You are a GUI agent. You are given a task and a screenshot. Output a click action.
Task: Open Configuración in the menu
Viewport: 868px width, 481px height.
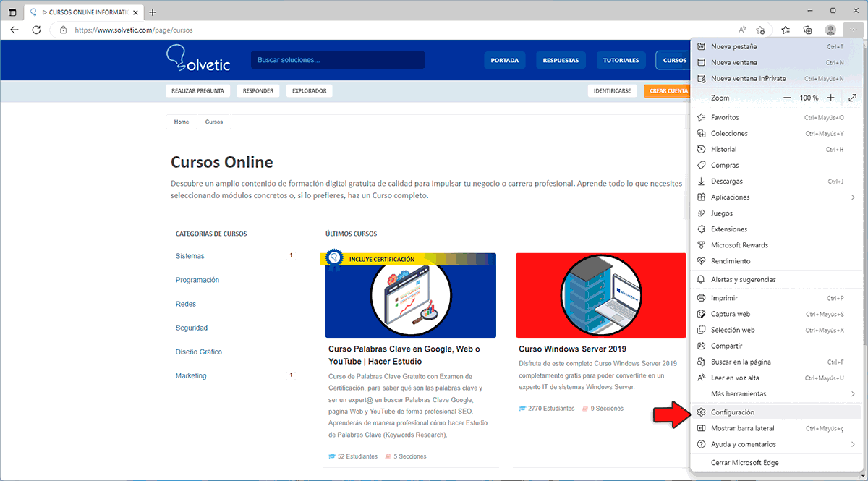coord(776,412)
